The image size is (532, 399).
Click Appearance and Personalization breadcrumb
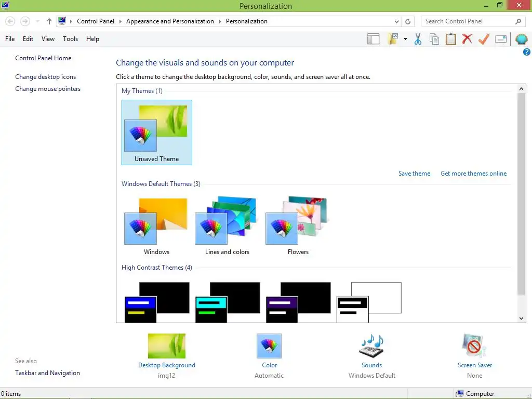pos(170,21)
